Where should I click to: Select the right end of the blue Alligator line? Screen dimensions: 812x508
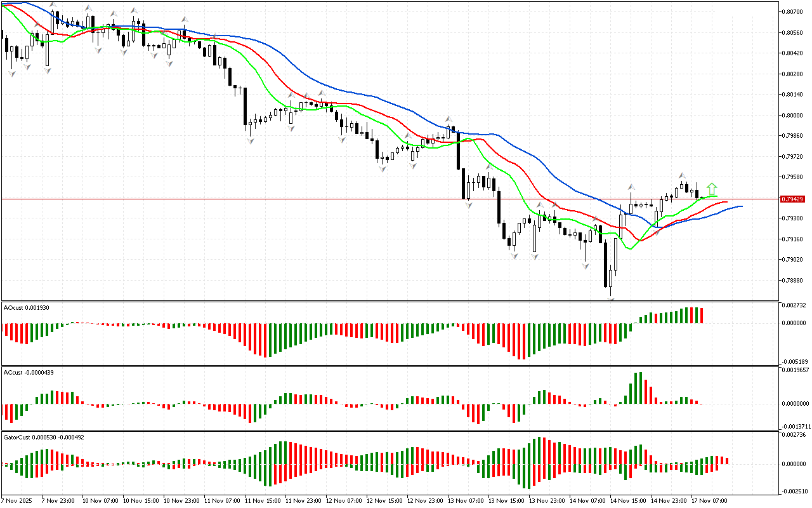pos(741,206)
